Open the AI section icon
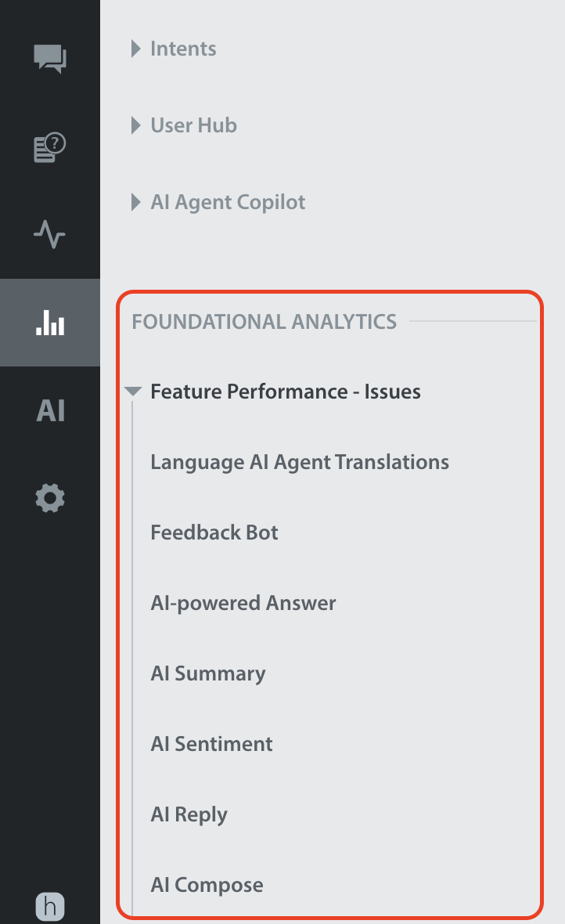 [50, 410]
